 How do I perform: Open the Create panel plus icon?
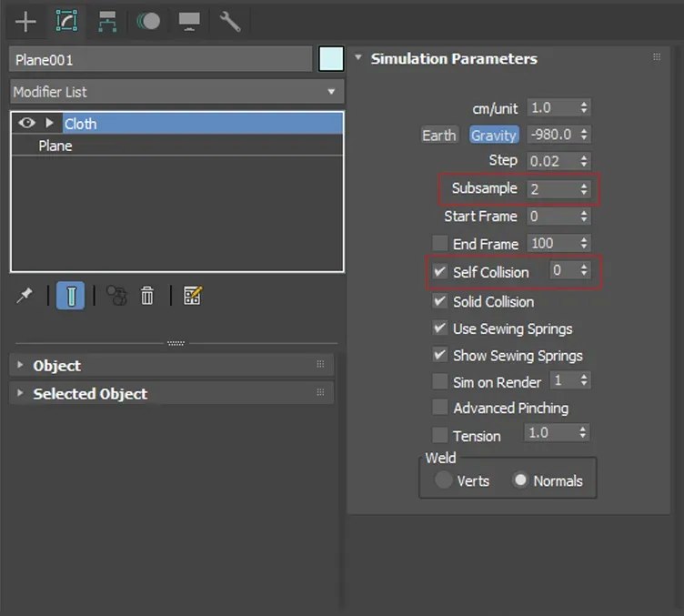click(25, 21)
